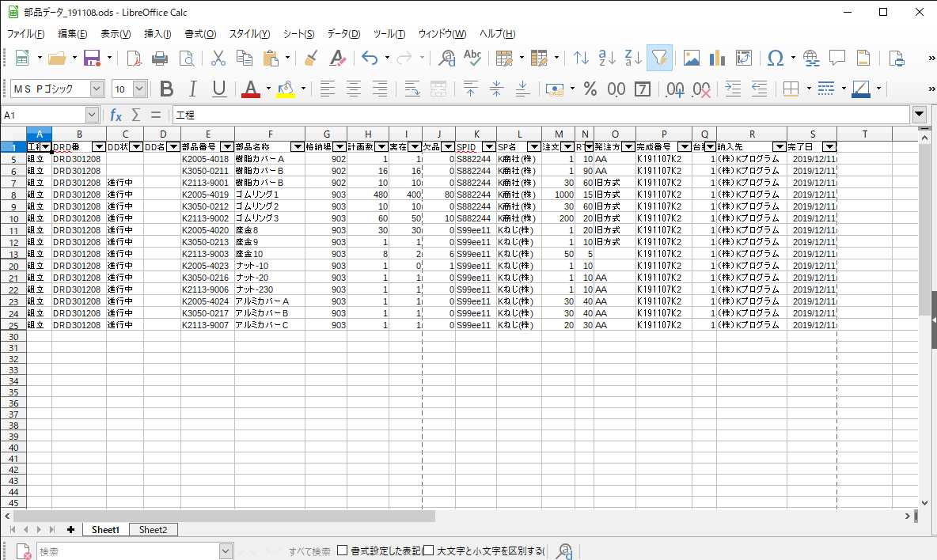937x560 pixels.
Task: Click the Sort icon
Action: tap(581, 58)
